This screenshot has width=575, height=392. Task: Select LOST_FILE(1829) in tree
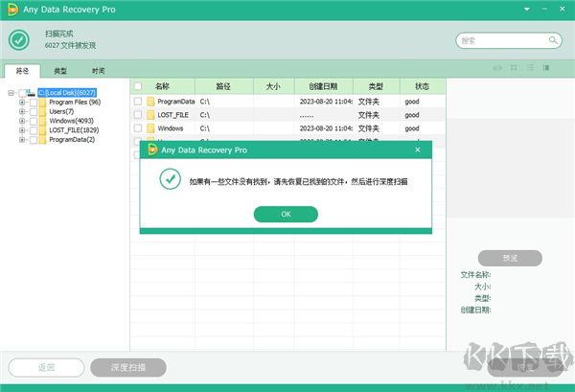(x=74, y=130)
